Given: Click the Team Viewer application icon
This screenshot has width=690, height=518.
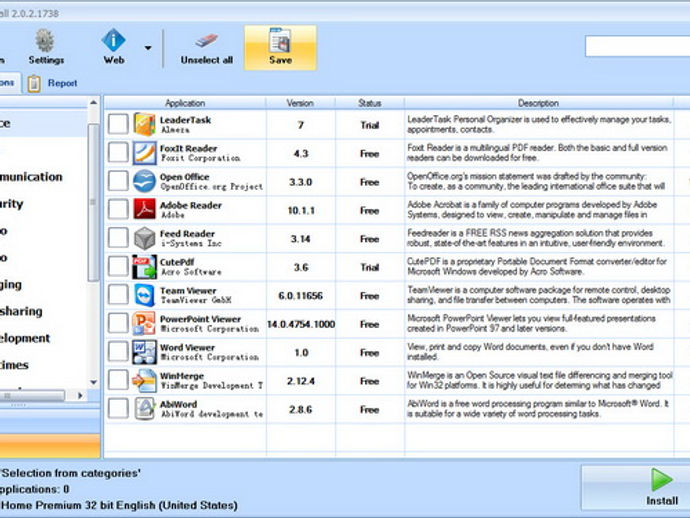Looking at the screenshot, I should pos(144,295).
